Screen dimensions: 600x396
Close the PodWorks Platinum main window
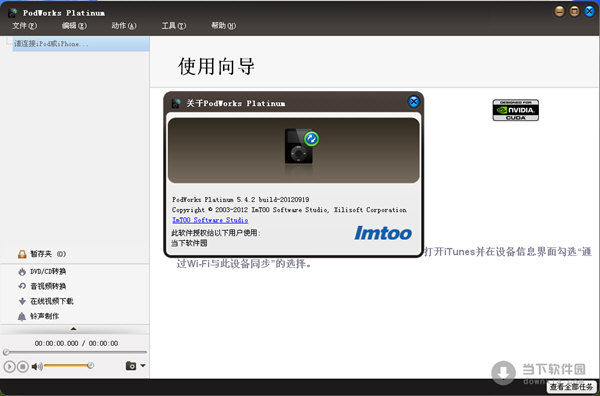(x=589, y=11)
